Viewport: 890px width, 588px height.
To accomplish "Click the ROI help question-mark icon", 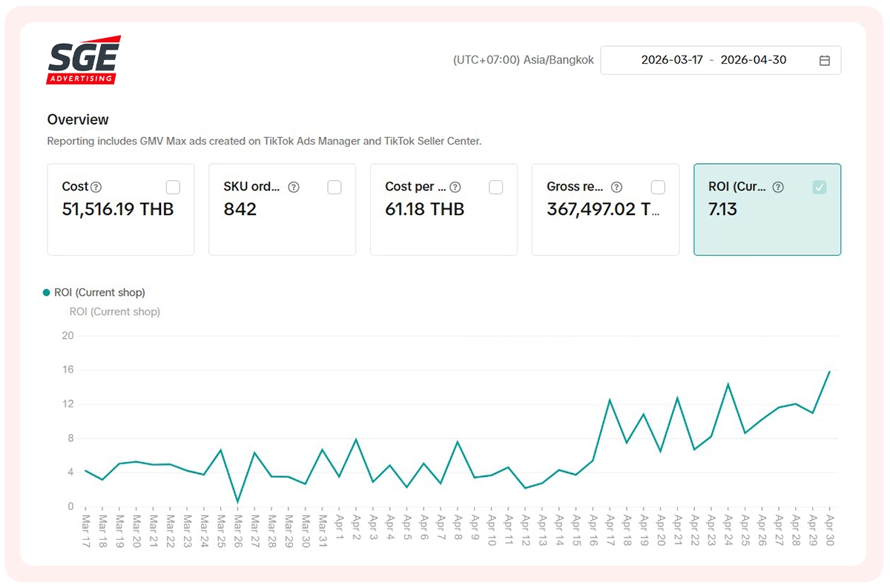I will [778, 187].
